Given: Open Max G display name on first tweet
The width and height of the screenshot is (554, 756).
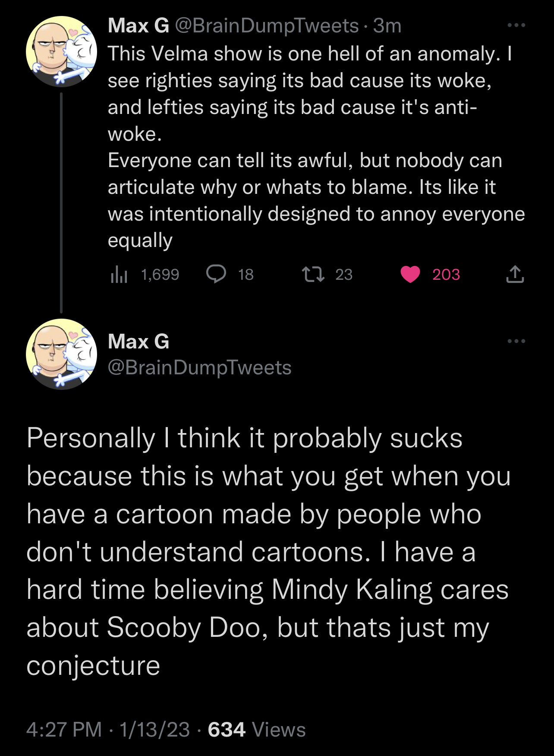Looking at the screenshot, I should coord(138,26).
